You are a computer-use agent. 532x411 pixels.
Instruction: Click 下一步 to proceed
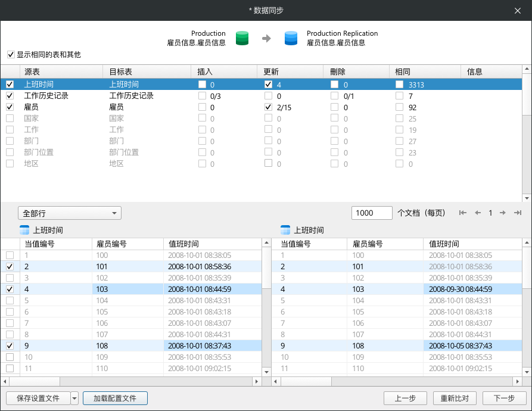(x=504, y=398)
